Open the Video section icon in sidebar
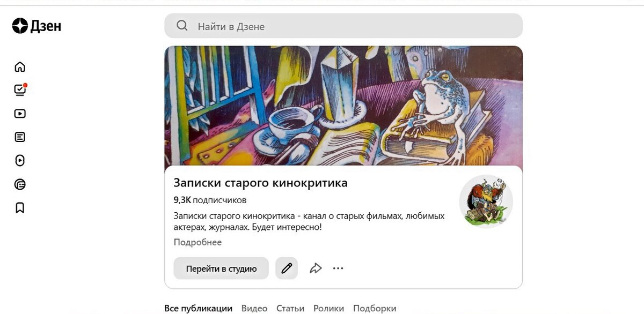Screen dimensions: 644x314 [x=20, y=114]
